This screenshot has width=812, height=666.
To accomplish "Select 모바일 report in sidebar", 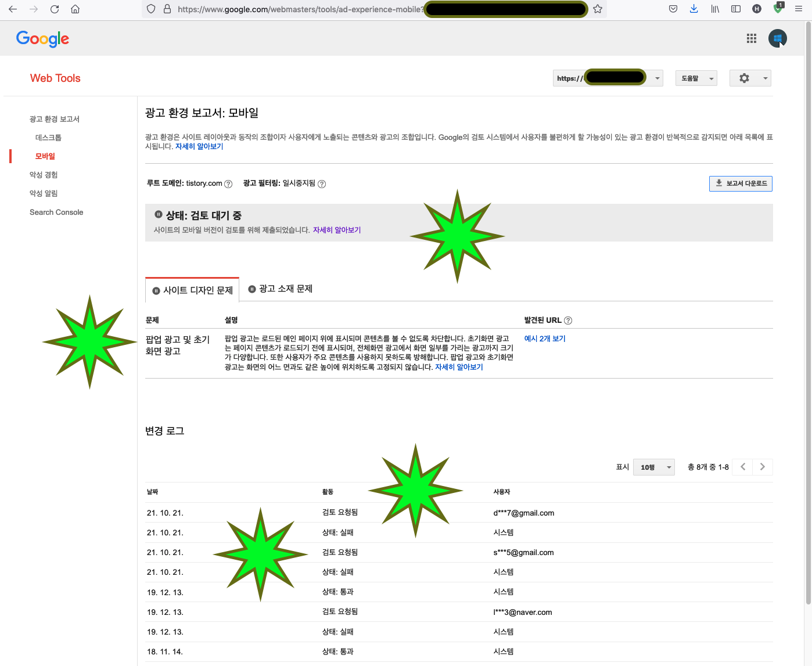I will [x=45, y=156].
